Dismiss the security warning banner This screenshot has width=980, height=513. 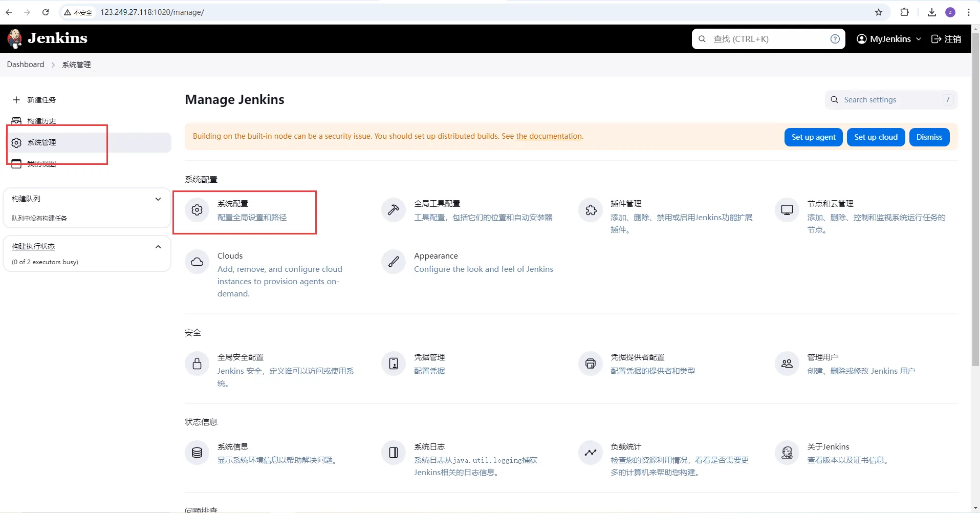click(x=929, y=137)
